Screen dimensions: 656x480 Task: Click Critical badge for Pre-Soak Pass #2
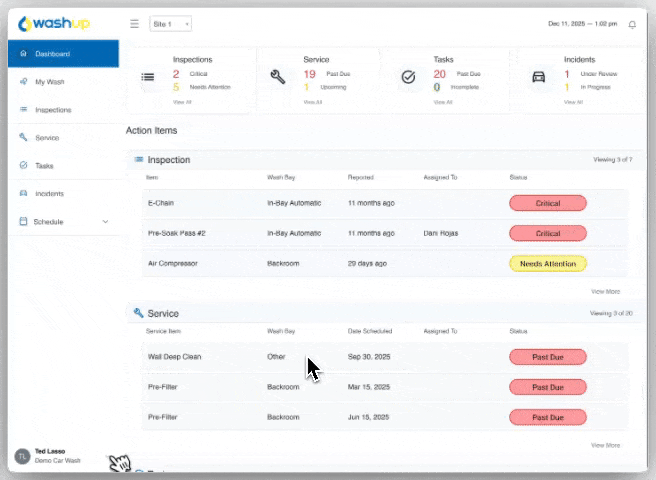[x=548, y=234]
